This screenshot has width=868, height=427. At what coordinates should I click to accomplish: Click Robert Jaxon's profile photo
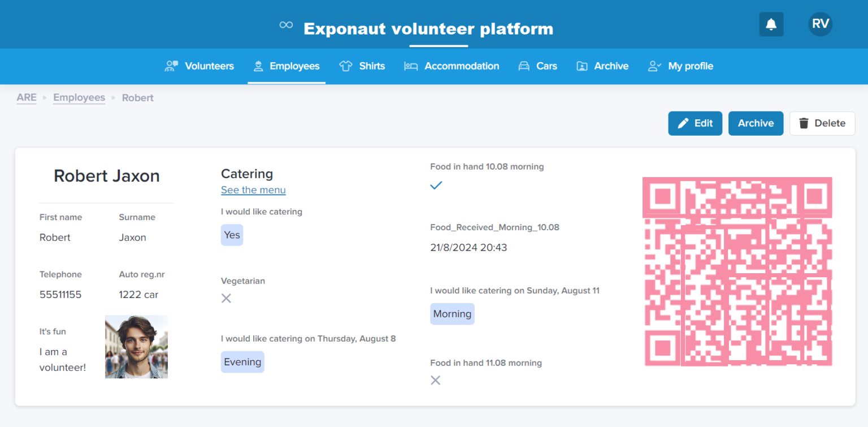pos(136,347)
